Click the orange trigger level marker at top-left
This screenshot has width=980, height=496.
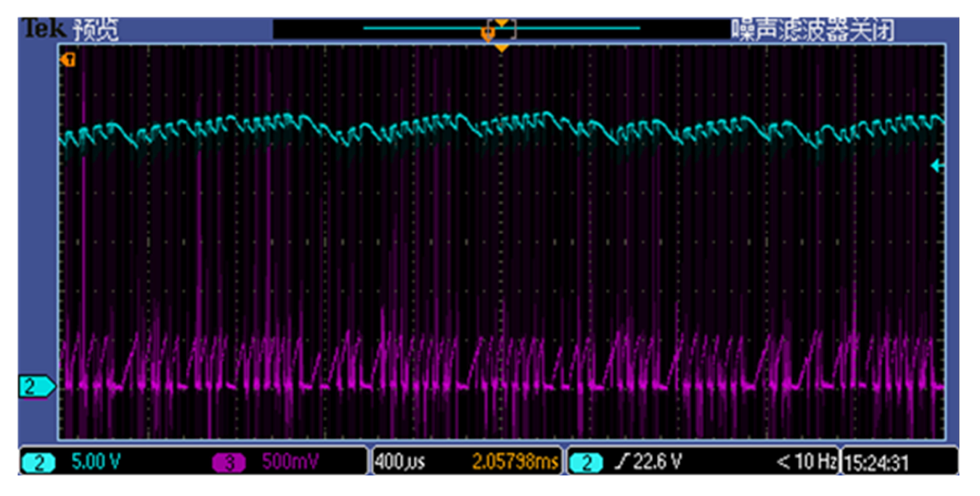pos(68,59)
